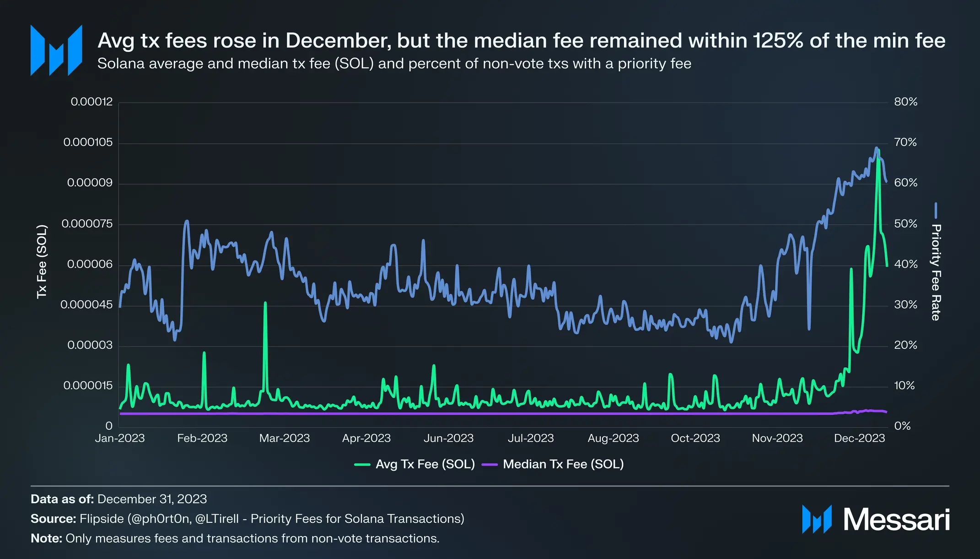This screenshot has height=559, width=980.
Task: Click the Priority Fee Rate axis label
Action: click(936, 272)
